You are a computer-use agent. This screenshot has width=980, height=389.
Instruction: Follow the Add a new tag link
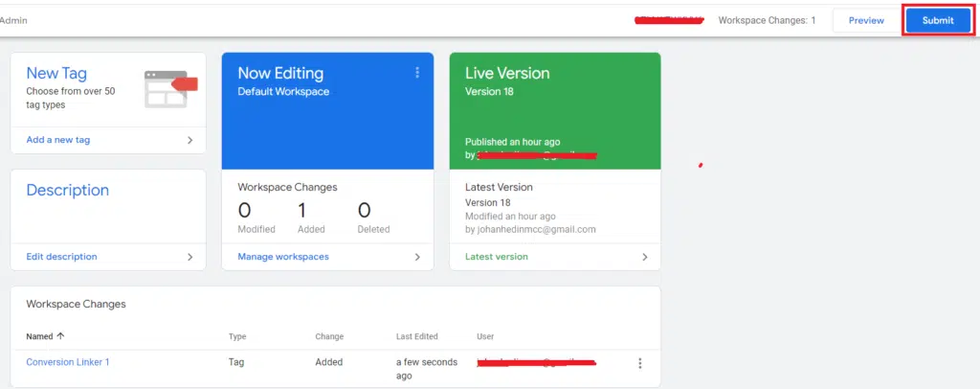(58, 140)
